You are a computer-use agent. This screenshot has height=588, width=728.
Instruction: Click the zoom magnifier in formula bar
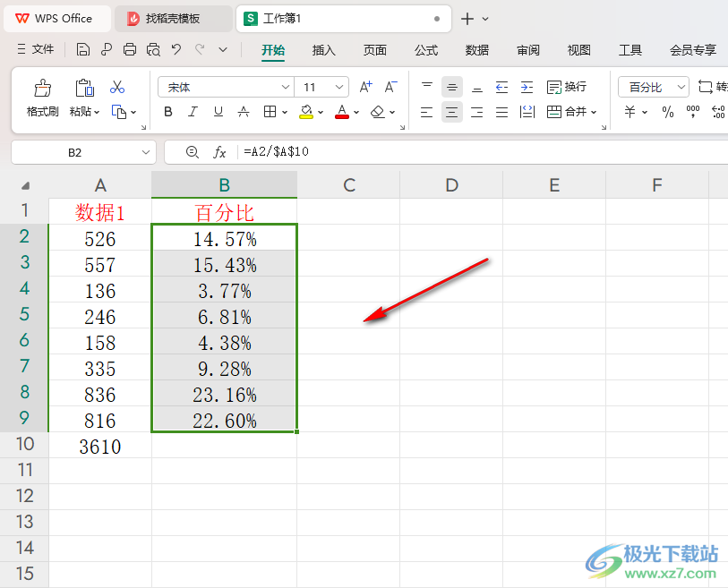point(193,152)
